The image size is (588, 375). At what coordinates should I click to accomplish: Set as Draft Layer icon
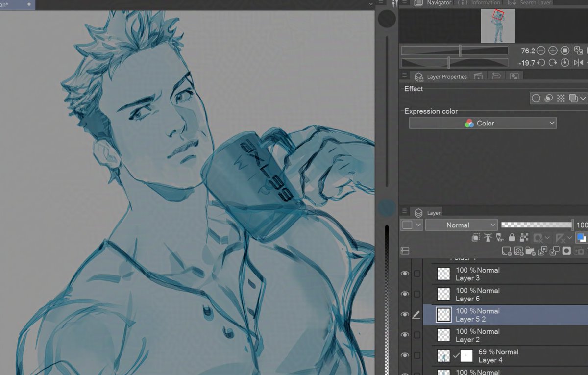(500, 238)
